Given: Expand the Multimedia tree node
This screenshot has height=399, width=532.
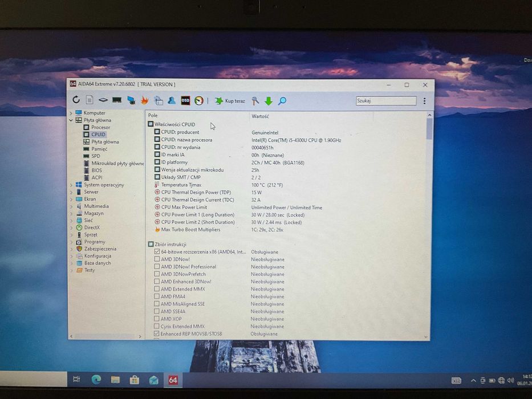Looking at the screenshot, I should click(x=71, y=206).
